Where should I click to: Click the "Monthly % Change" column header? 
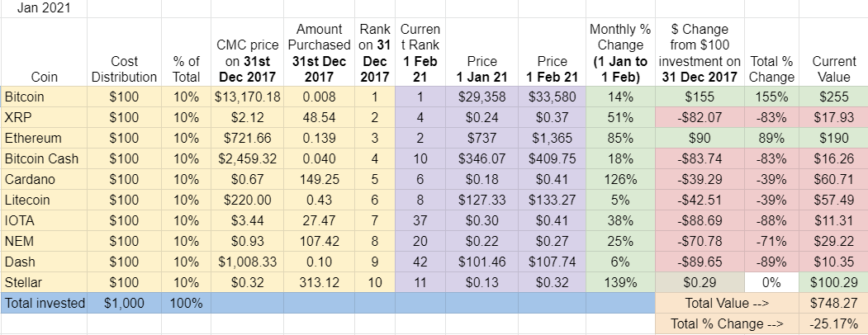pos(619,53)
